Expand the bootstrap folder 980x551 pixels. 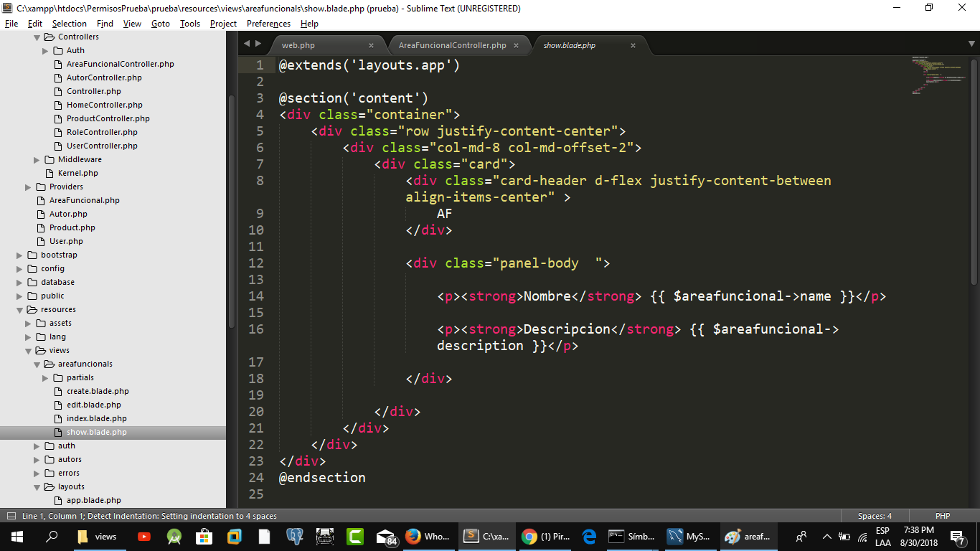[x=20, y=255]
